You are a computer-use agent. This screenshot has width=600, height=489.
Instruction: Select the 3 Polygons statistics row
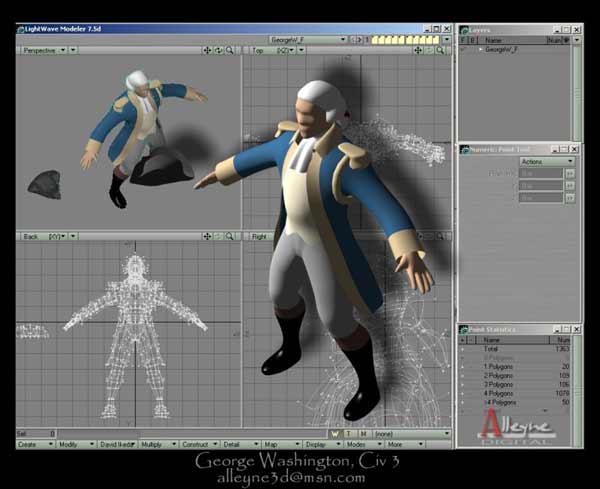pyautogui.click(x=515, y=385)
